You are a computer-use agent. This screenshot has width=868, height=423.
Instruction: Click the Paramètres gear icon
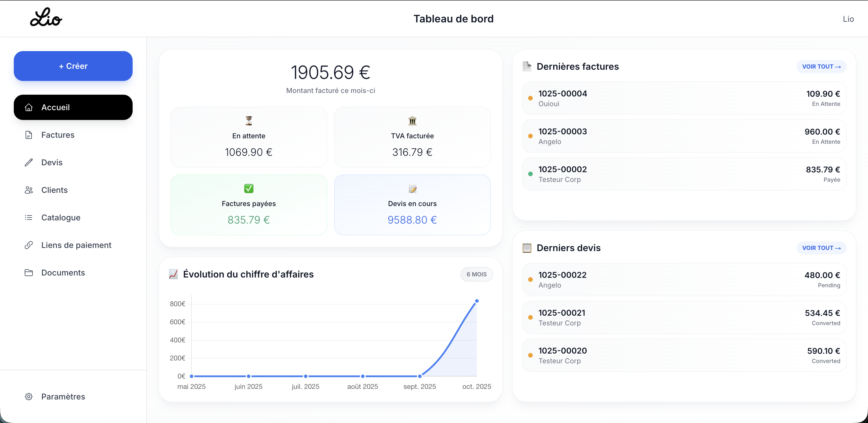(x=29, y=396)
